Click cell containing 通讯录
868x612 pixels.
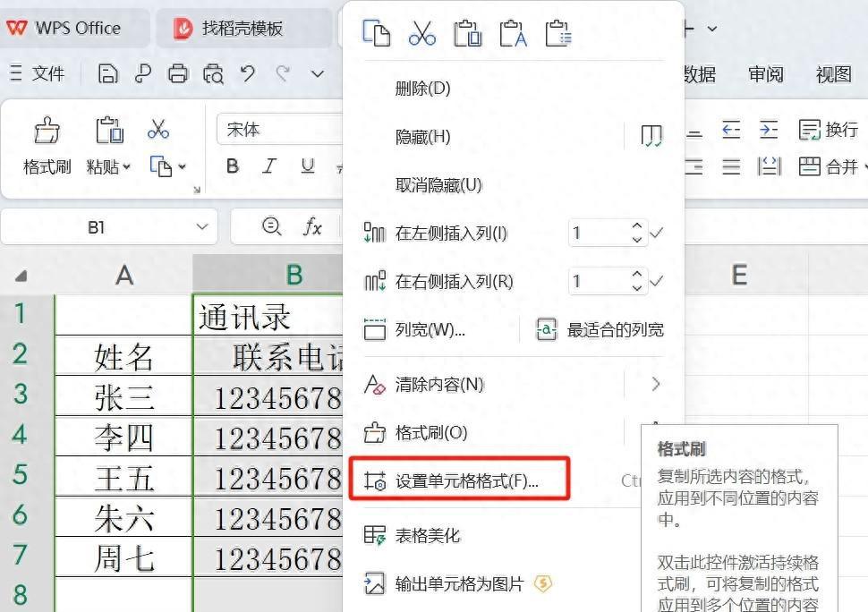click(268, 316)
